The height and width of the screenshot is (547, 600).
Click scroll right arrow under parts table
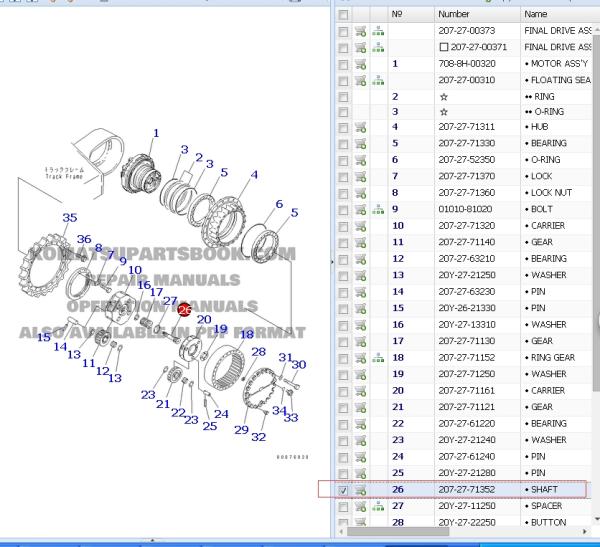point(584,532)
